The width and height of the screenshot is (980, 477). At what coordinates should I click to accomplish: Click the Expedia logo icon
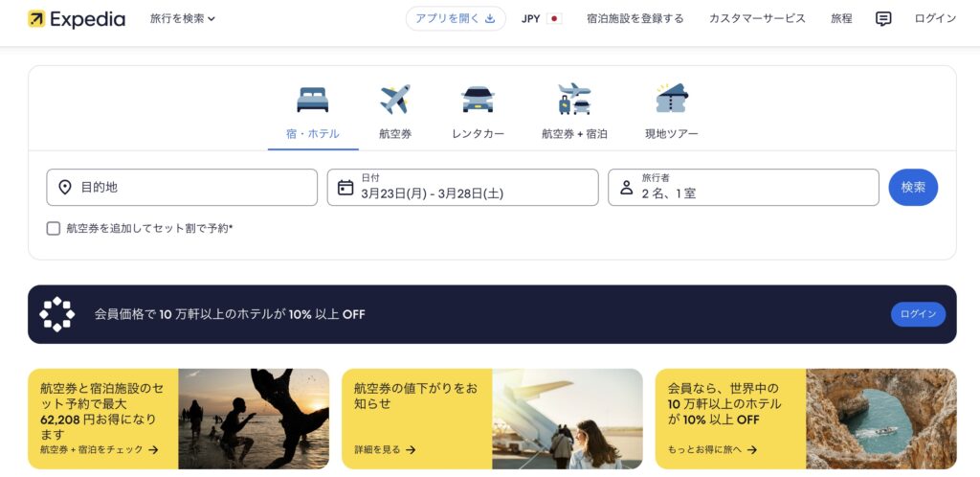36,19
